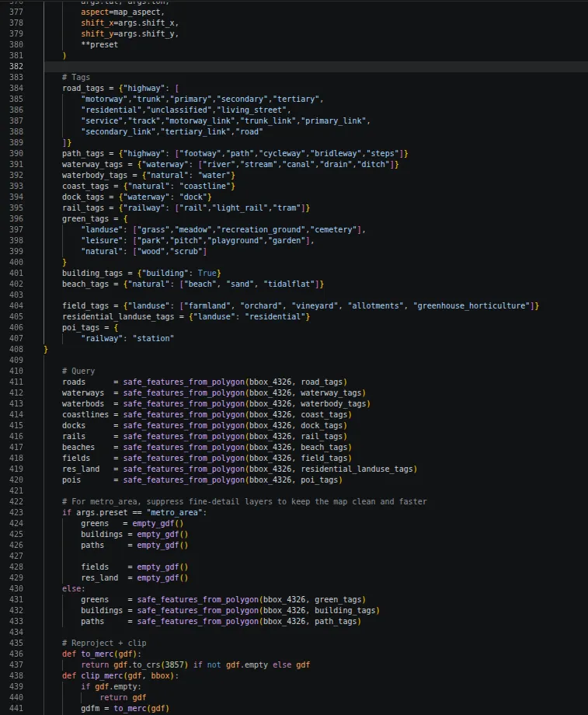Click the "ditch" string on line 391
588x715 pixels.
374,165
